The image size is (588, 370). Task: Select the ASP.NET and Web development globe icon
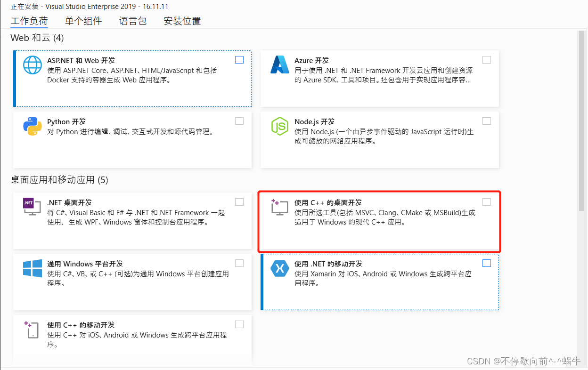tap(32, 65)
